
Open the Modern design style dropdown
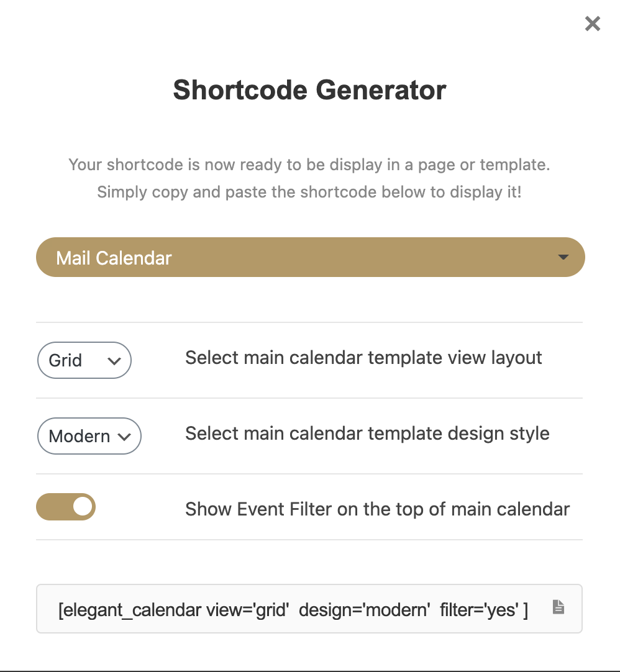(89, 436)
